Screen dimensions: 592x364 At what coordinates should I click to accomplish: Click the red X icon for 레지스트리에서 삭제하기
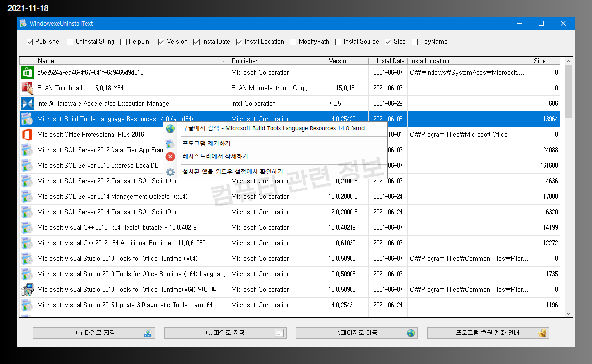pyautogui.click(x=170, y=157)
